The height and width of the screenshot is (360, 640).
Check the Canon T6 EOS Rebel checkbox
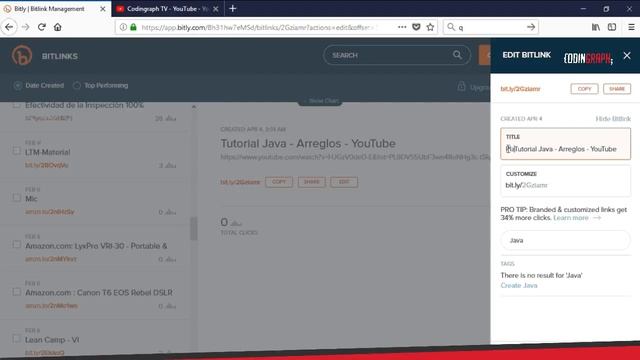16,292
